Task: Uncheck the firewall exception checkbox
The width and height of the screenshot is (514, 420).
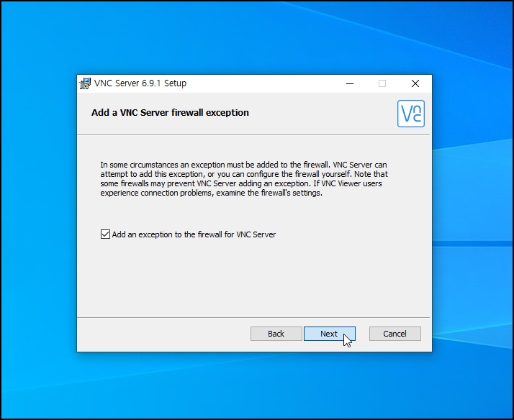Action: [105, 234]
